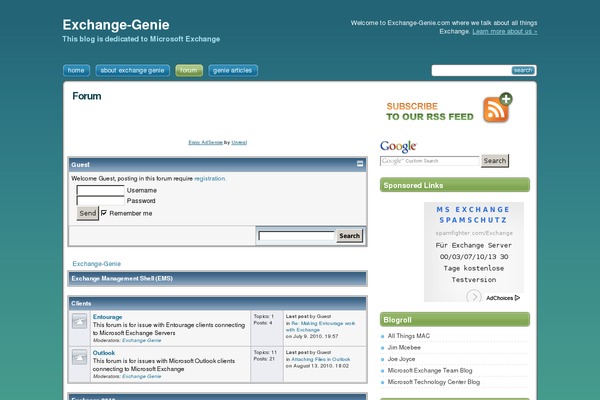
Task: Click the Google Custom Search field
Action: (x=429, y=161)
